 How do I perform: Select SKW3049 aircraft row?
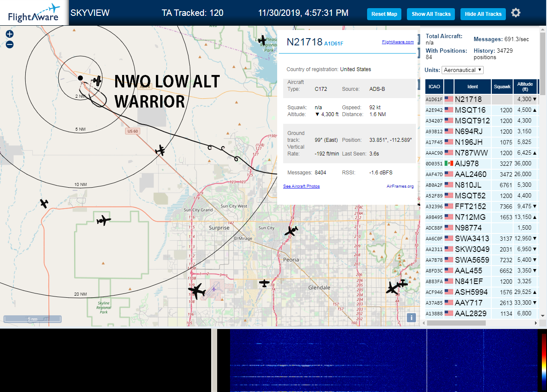tap(481, 249)
